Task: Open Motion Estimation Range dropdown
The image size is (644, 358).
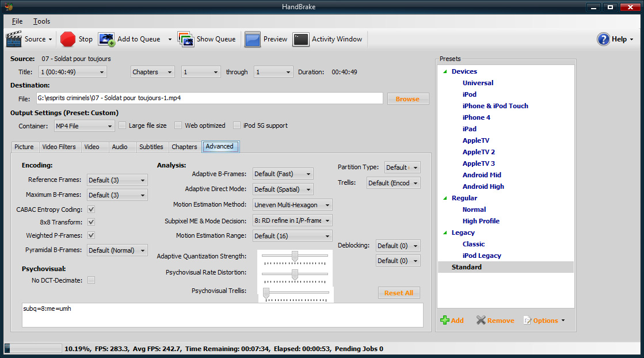Action: pyautogui.click(x=292, y=236)
